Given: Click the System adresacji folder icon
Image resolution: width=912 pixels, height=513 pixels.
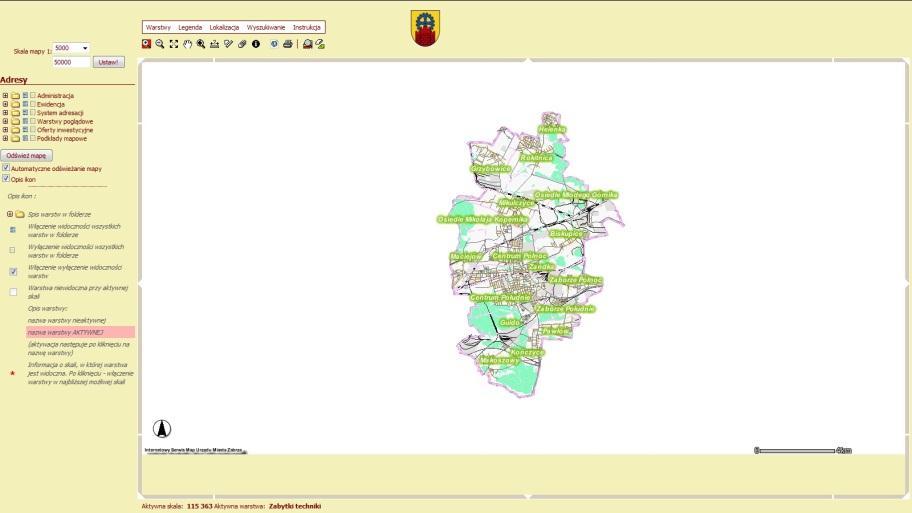Looking at the screenshot, I should tap(16, 113).
